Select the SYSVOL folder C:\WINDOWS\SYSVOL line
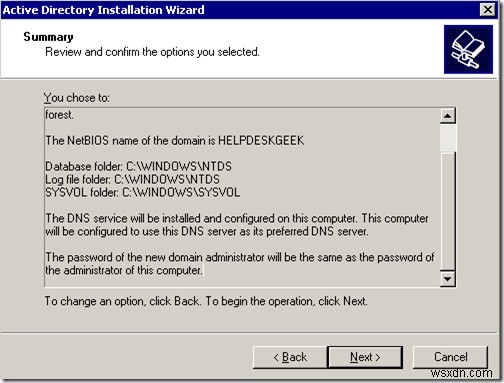 pyautogui.click(x=142, y=192)
